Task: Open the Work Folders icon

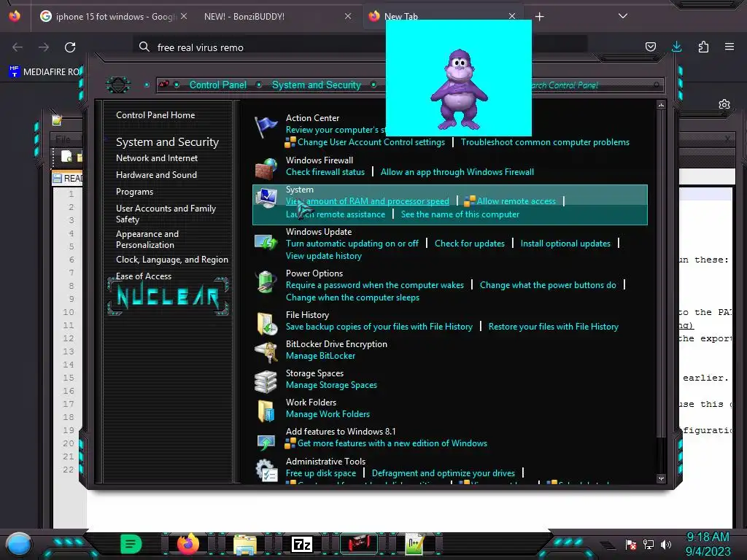Action: point(266,411)
